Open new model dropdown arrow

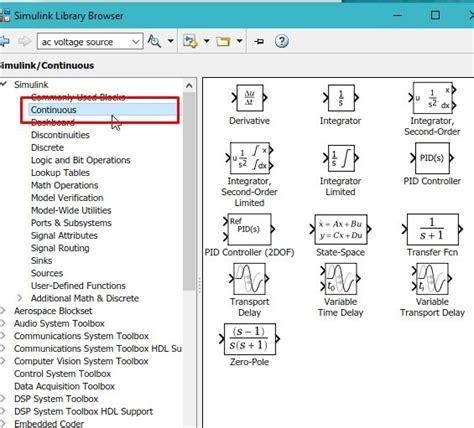[x=207, y=41]
